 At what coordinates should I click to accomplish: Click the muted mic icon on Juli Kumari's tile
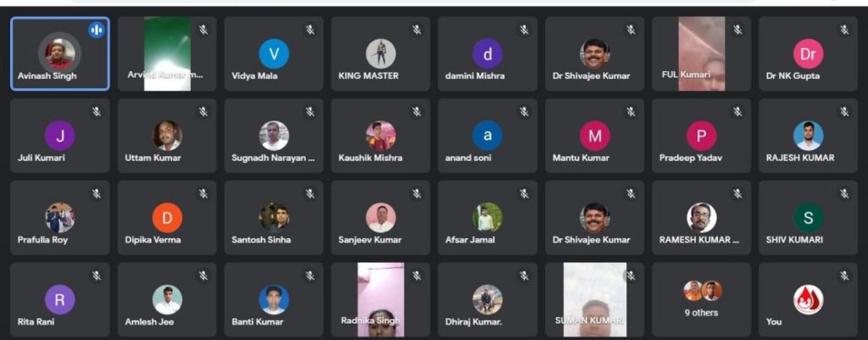(x=97, y=112)
